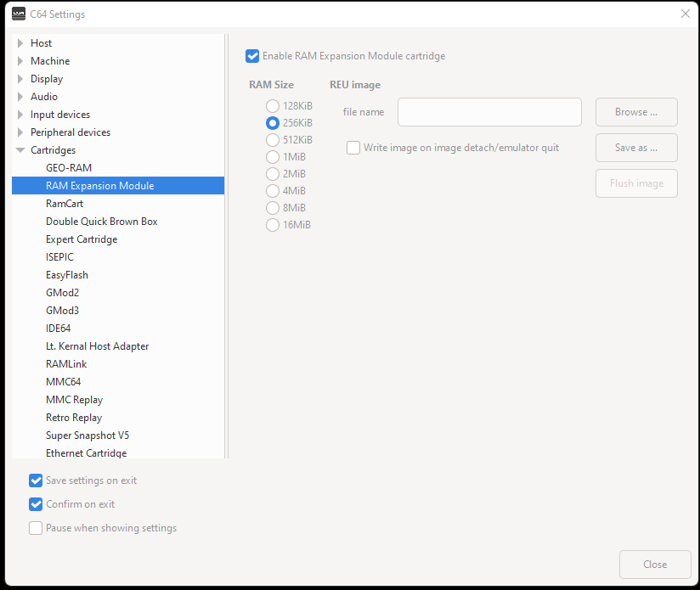Select the 512KiB RAM size
This screenshot has width=700, height=590.
click(273, 140)
